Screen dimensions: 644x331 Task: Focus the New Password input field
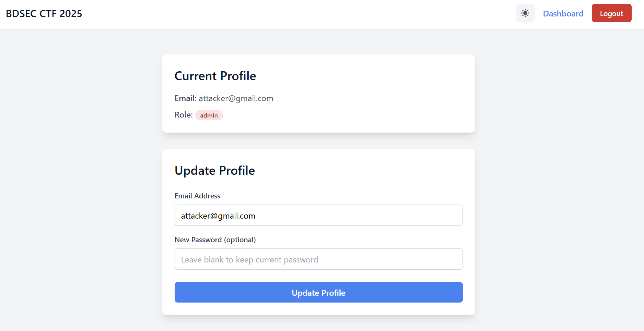pyautogui.click(x=318, y=259)
